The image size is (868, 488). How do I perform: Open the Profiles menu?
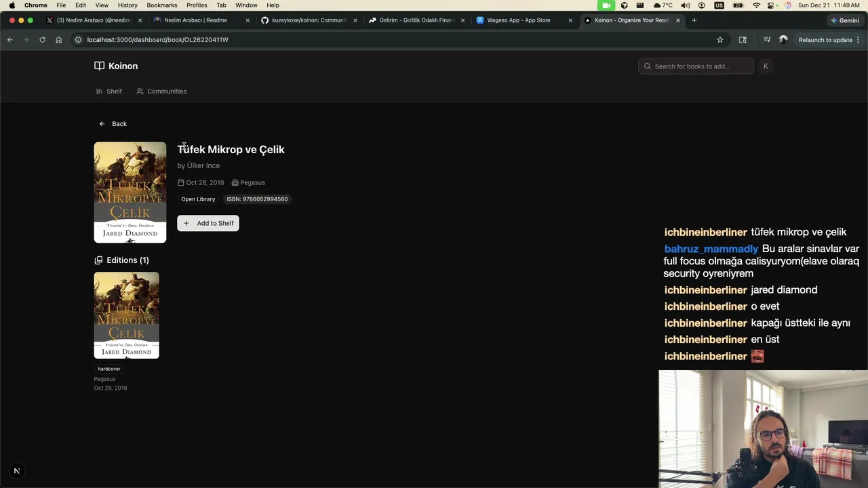pos(197,5)
